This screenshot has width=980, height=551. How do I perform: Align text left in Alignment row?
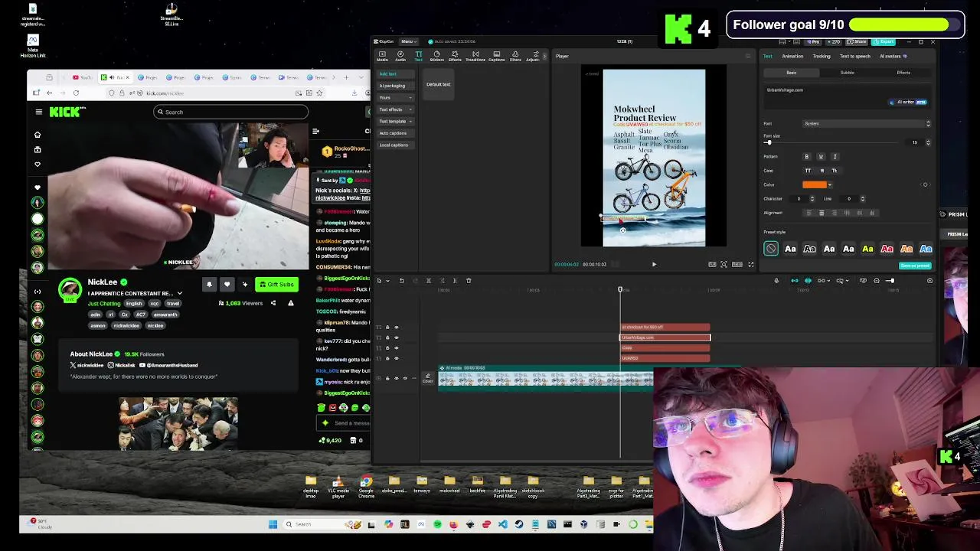point(808,213)
